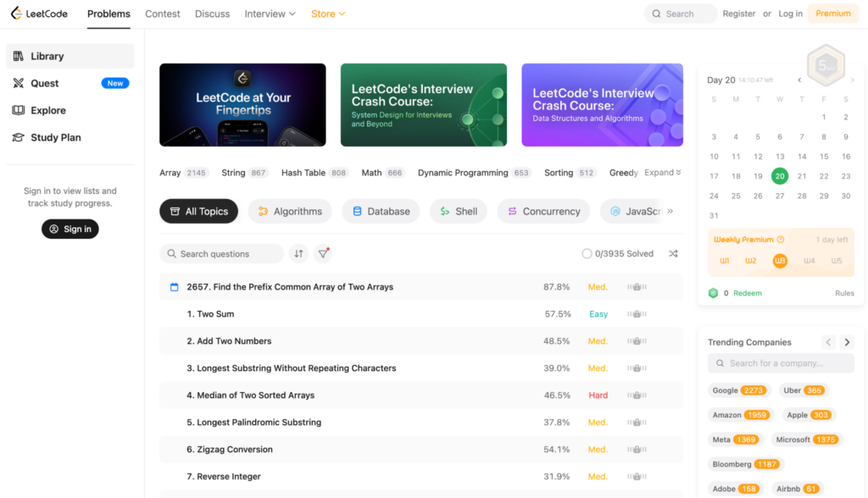Click the Google 2273 company tag
This screenshot has height=498, width=868.
[739, 390]
